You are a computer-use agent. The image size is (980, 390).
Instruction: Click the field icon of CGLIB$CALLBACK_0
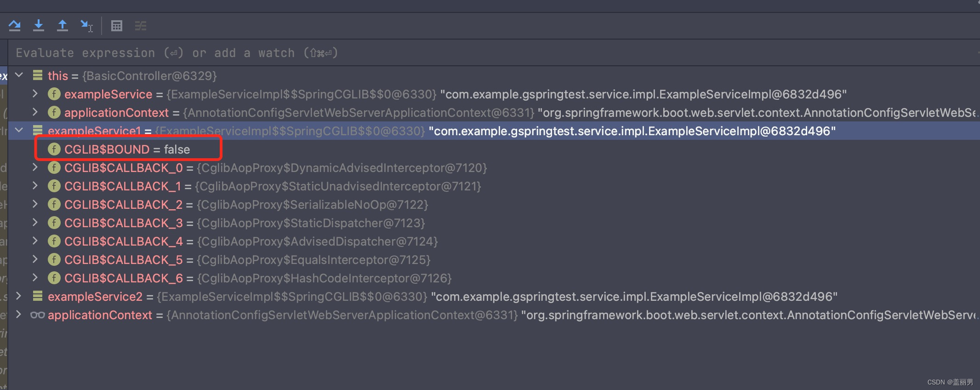click(x=54, y=168)
